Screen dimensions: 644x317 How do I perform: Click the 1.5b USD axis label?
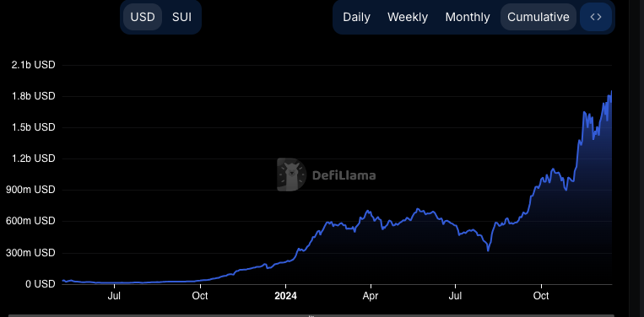tap(33, 127)
